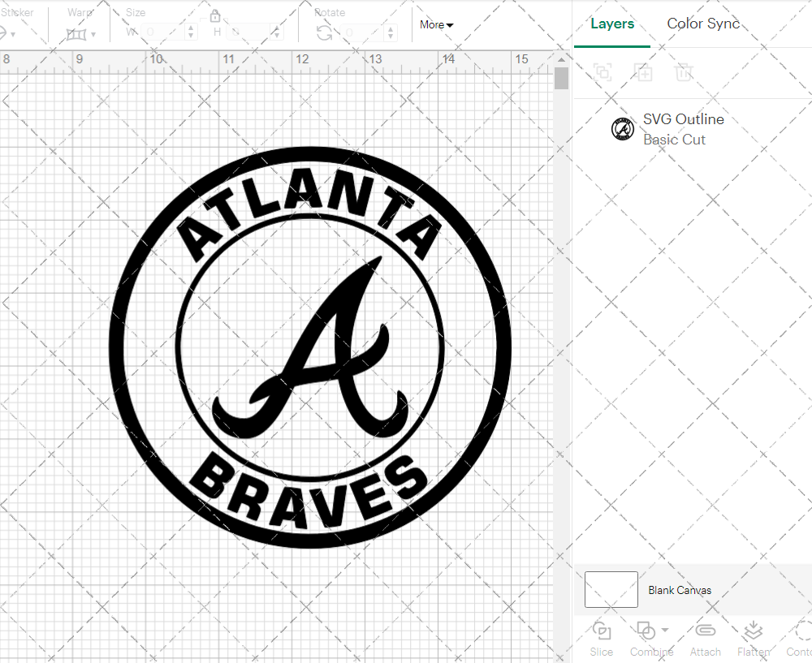Click the Rotate angle stepper arrows

click(x=391, y=32)
